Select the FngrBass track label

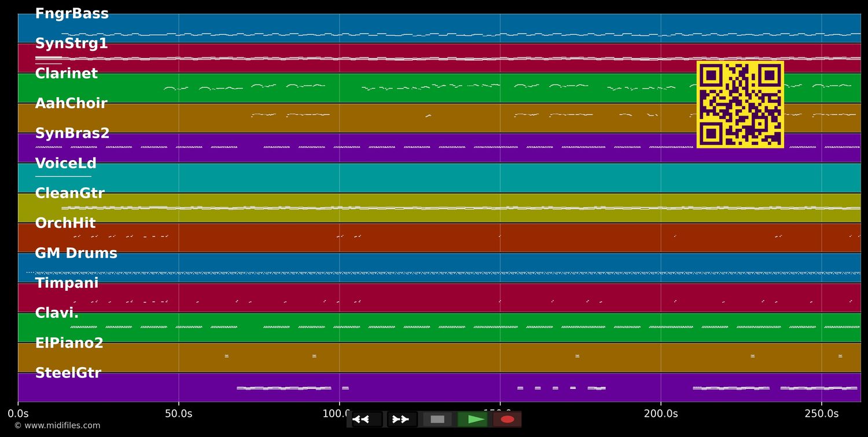pos(72,14)
